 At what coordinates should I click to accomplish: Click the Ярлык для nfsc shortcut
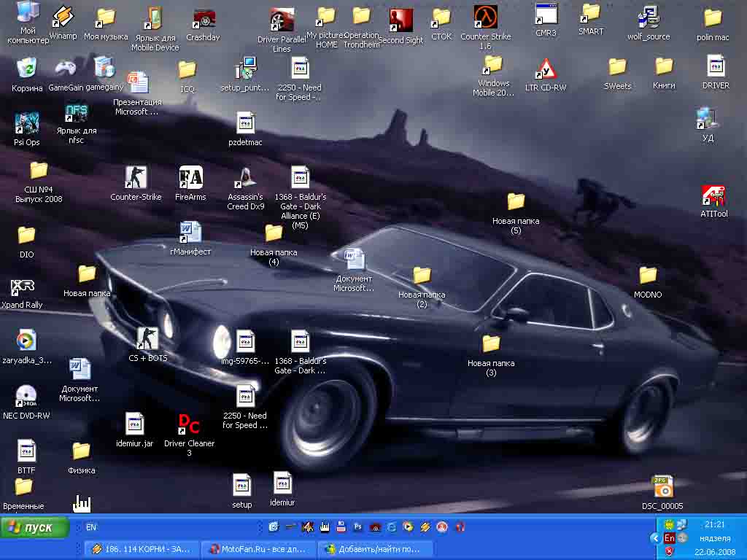click(x=76, y=113)
